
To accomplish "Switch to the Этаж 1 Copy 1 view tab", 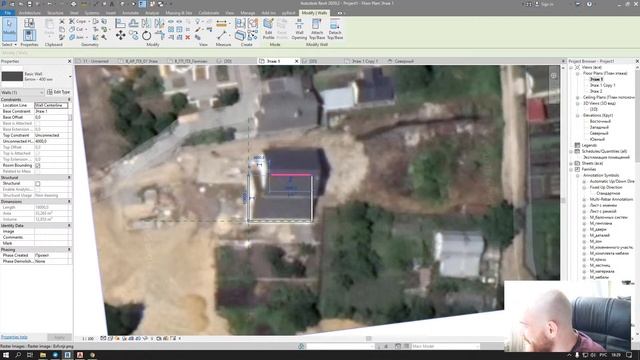I will pos(364,61).
